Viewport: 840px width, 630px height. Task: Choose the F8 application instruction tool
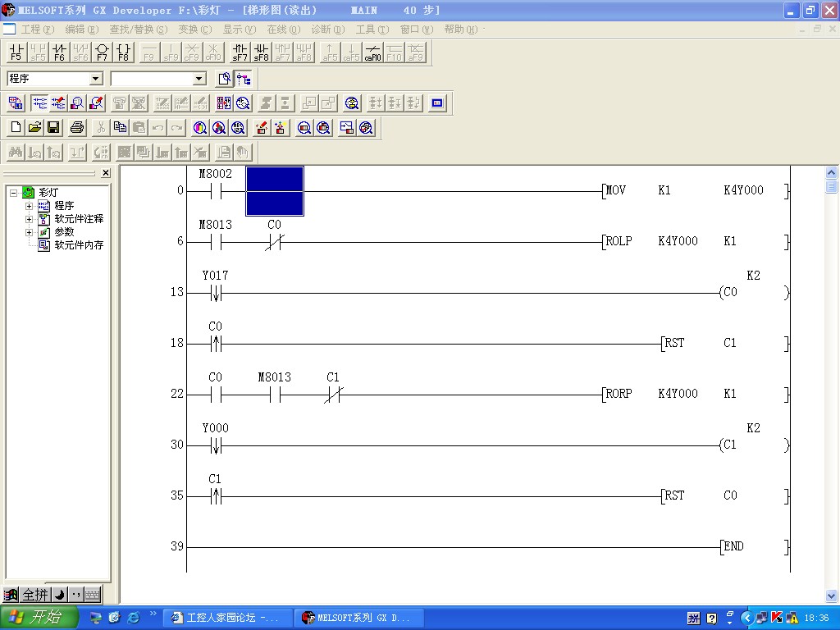coord(123,53)
